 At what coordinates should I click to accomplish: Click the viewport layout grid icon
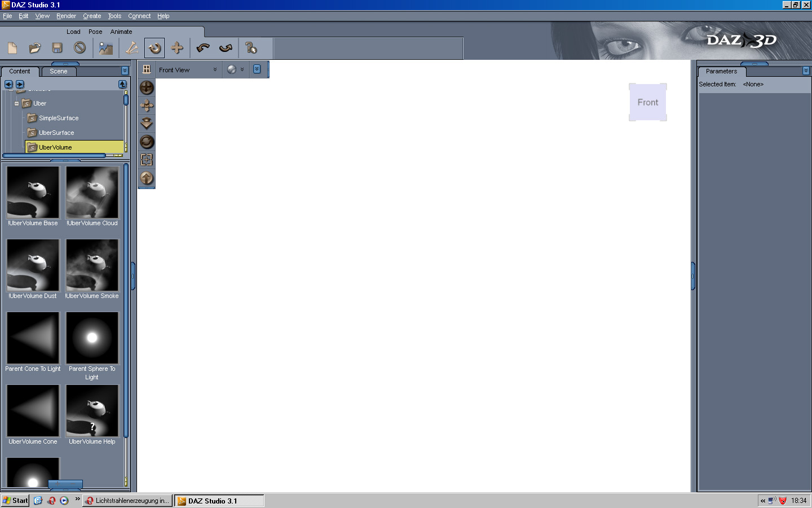pos(147,69)
